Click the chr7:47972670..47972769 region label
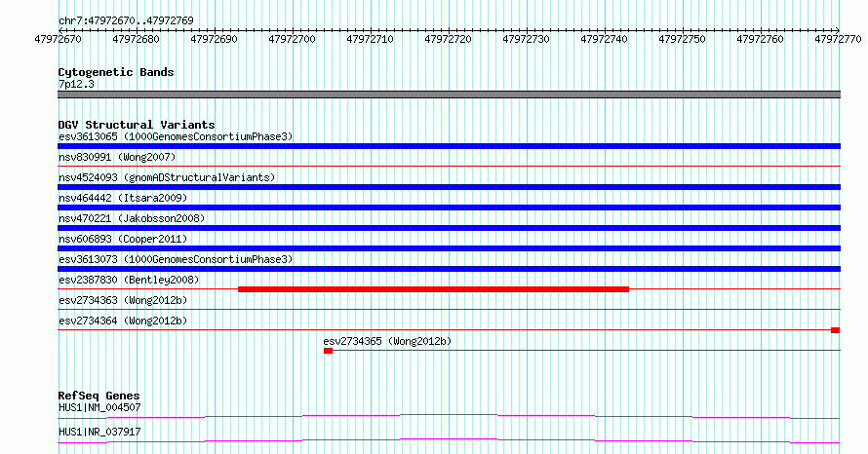Viewport: 868px width, 454px height. click(126, 20)
